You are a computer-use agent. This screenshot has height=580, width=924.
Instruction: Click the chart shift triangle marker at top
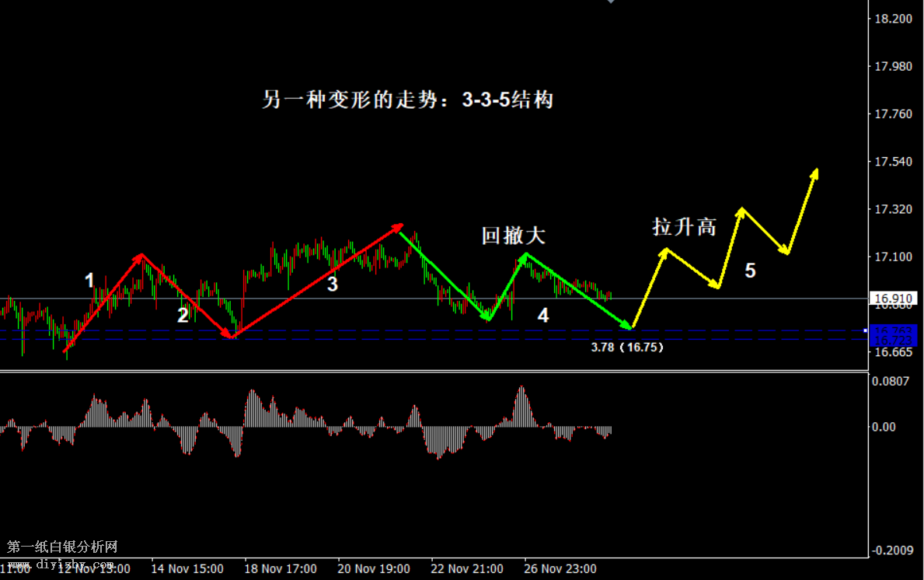tap(611, 2)
